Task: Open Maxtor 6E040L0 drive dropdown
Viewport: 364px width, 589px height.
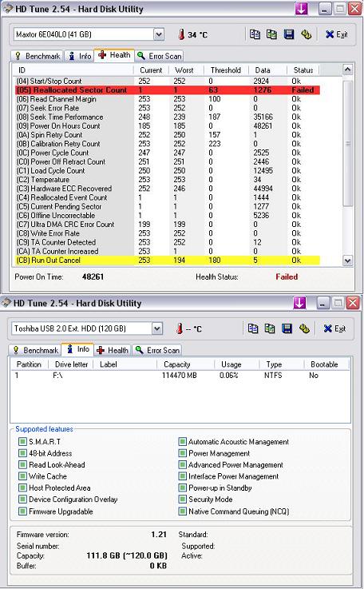Action: 159,34
